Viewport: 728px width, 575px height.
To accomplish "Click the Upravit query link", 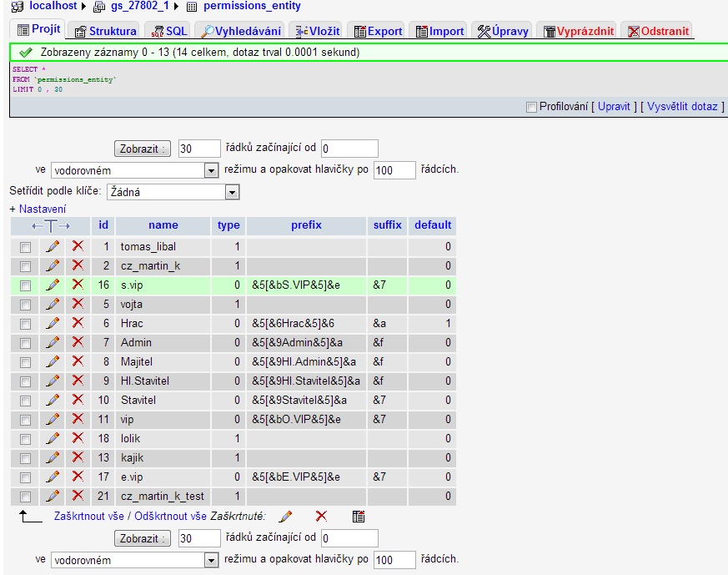I will pos(614,106).
